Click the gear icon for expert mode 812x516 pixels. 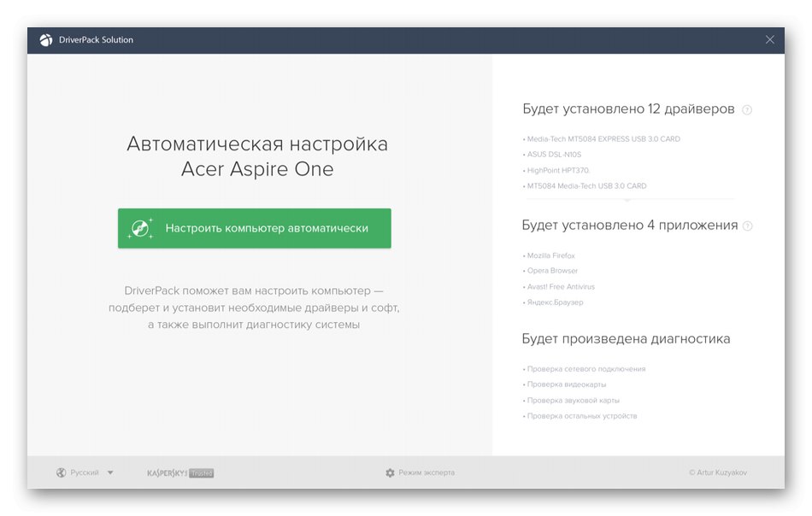pos(390,472)
